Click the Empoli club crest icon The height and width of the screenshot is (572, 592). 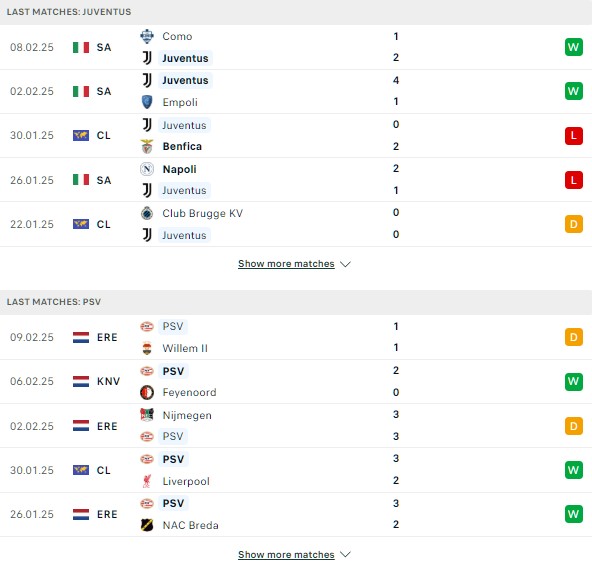(x=147, y=102)
